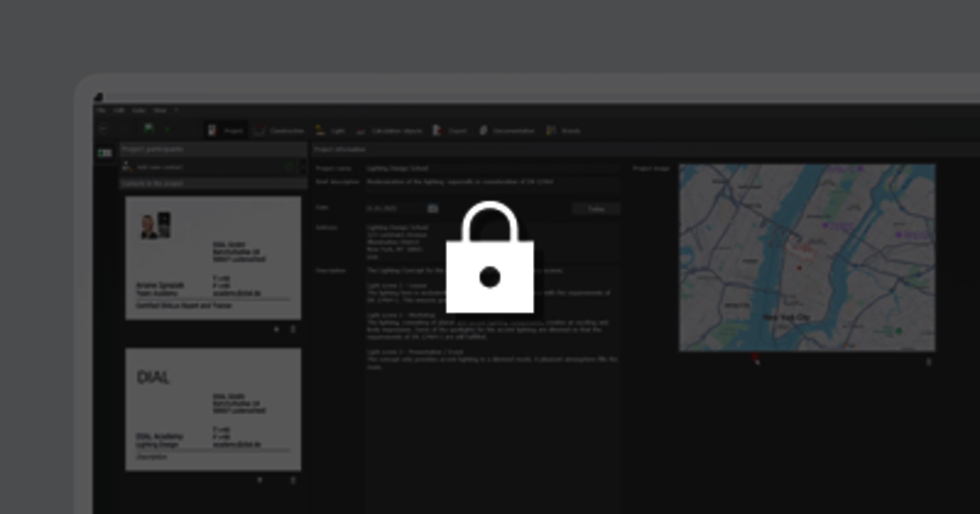Select the project tool icon in left sidebar

pyautogui.click(x=105, y=153)
